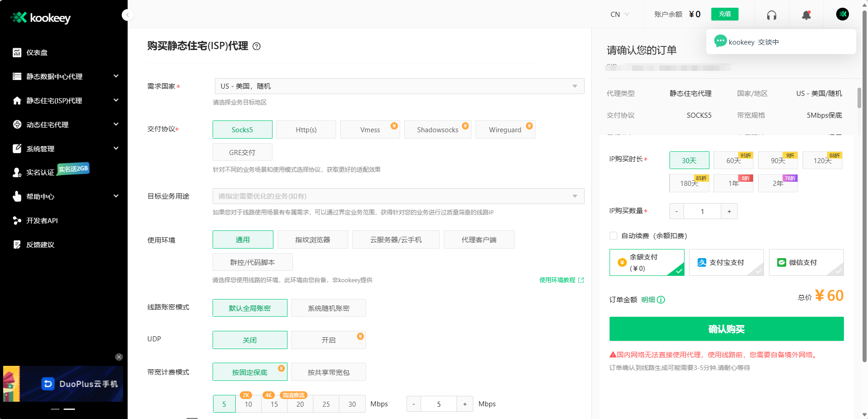Click the 实名认证 user icon
The width and height of the screenshot is (868, 419).
click(x=17, y=172)
